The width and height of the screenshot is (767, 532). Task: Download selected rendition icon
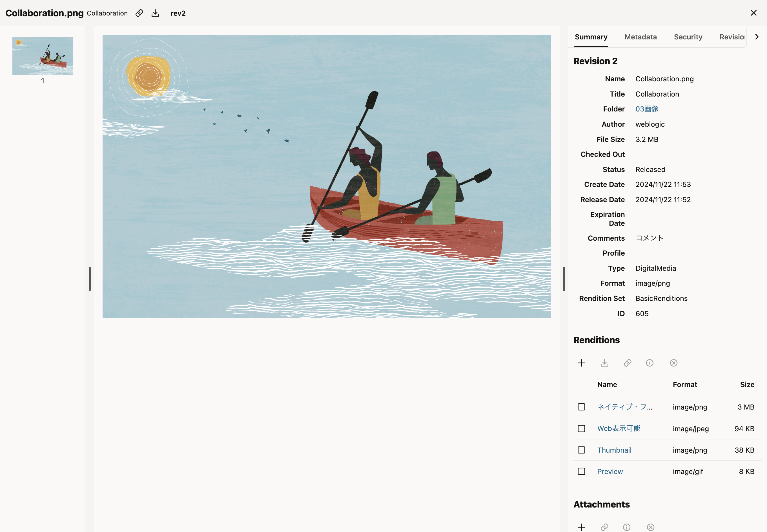(x=604, y=363)
